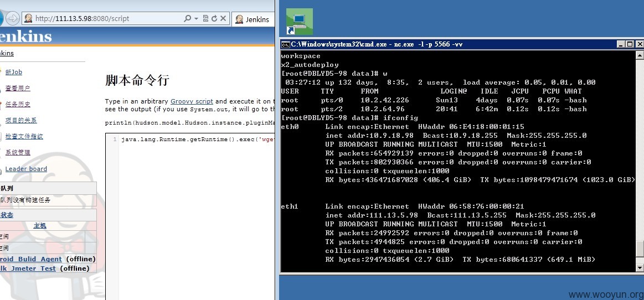Stop page loading with the X icon
Viewport: 644px width, 300px height.
(x=223, y=18)
